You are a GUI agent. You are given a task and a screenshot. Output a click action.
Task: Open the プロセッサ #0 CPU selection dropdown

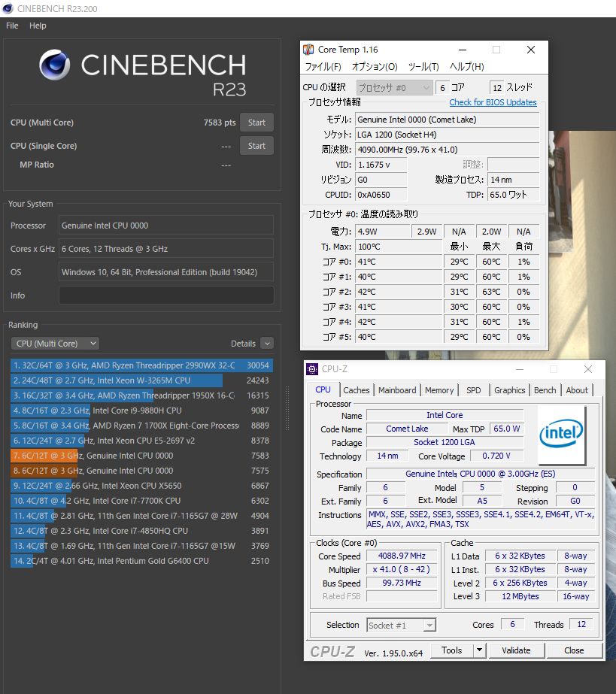tap(394, 88)
